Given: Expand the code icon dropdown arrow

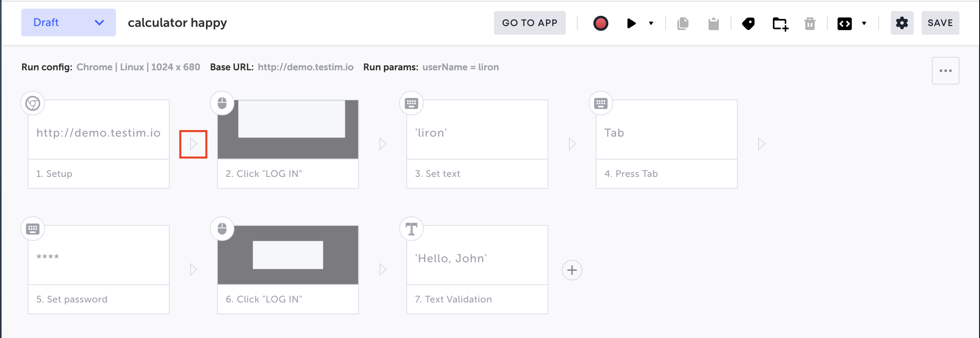Looking at the screenshot, I should tap(864, 23).
